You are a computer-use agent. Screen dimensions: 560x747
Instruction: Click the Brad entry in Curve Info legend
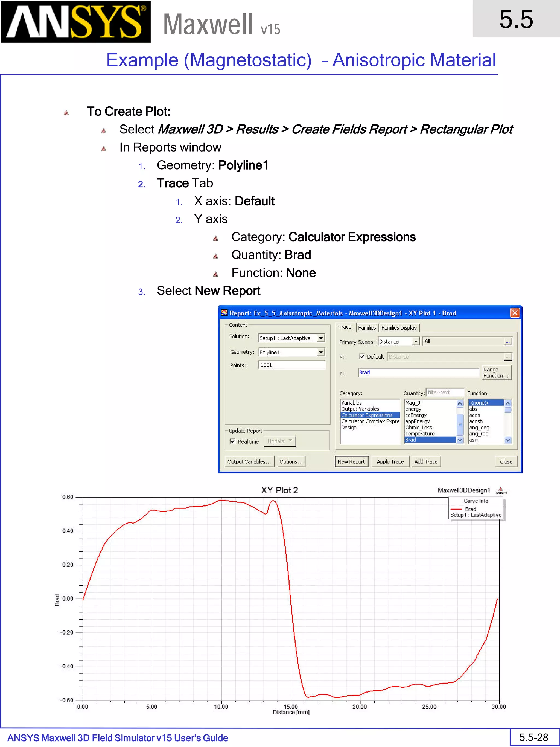click(x=470, y=509)
